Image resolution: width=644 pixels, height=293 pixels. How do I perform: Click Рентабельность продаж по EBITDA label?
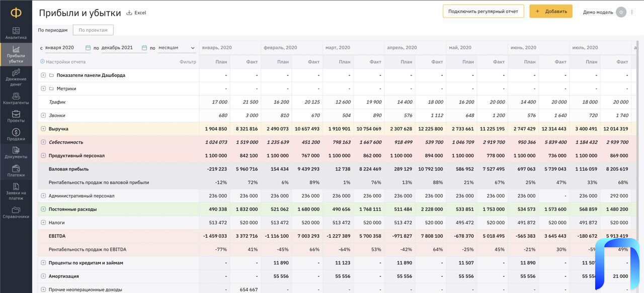[87, 249]
